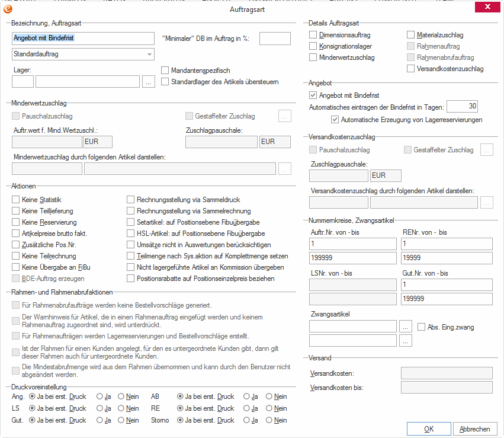Image resolution: width=504 pixels, height=438 pixels.
Task: Click the RENr. bis field showing 19999
Action: (x=447, y=258)
